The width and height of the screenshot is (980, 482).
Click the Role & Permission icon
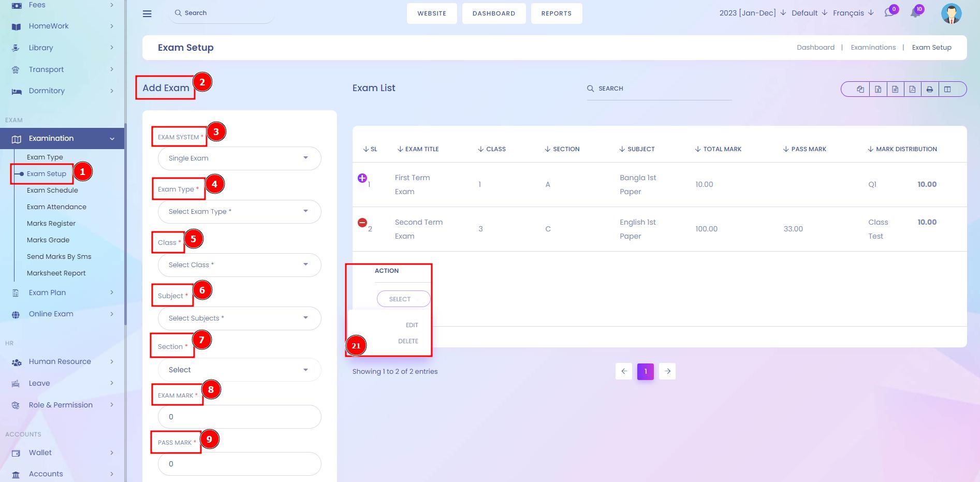(16, 405)
